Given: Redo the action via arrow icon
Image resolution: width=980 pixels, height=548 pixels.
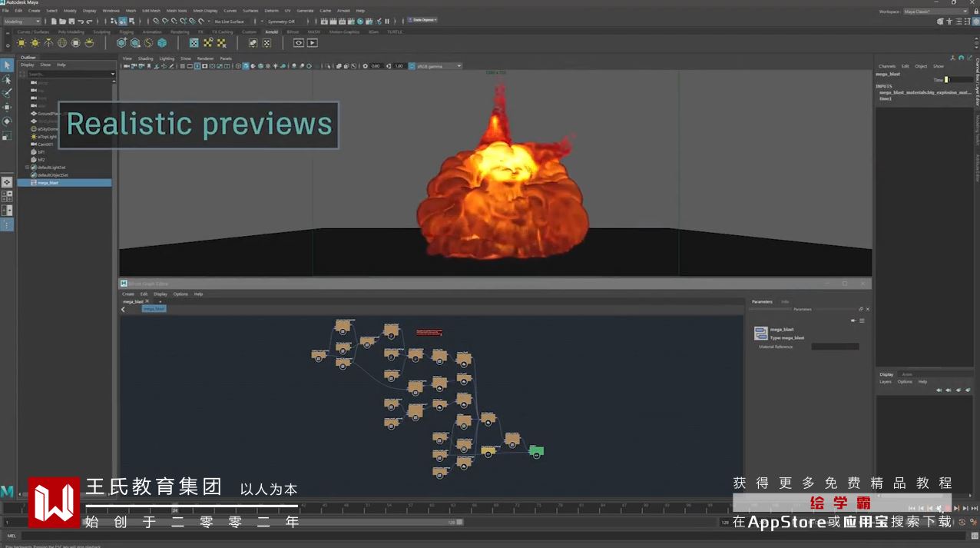Looking at the screenshot, I should point(89,22).
